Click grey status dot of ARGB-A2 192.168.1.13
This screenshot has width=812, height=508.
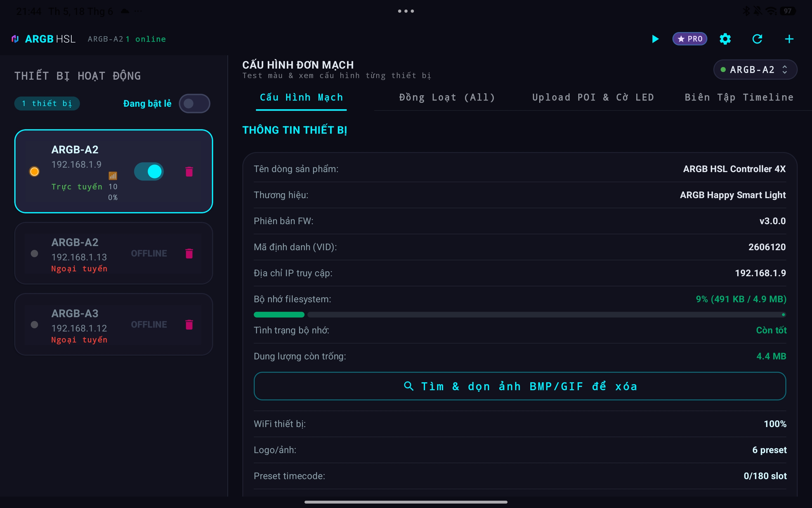click(x=34, y=254)
